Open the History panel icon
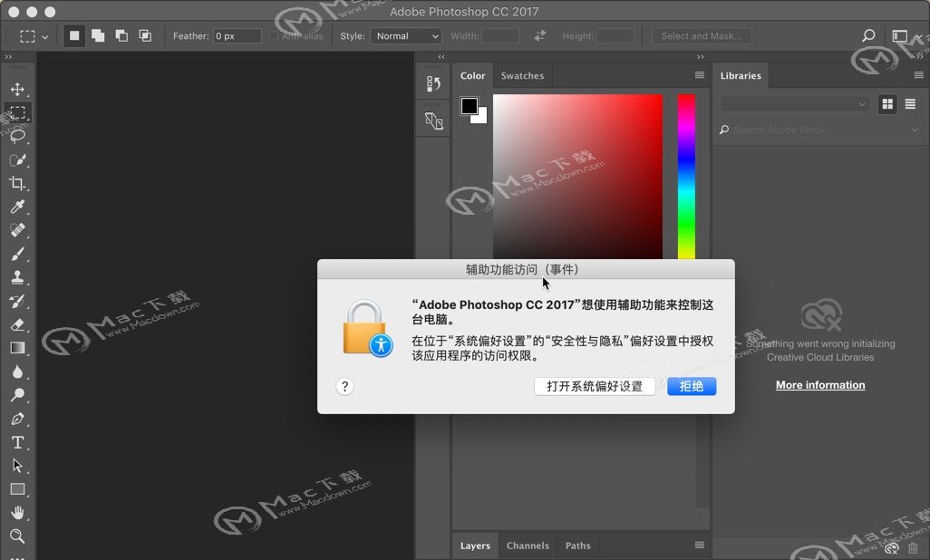The image size is (930, 560). point(433,83)
